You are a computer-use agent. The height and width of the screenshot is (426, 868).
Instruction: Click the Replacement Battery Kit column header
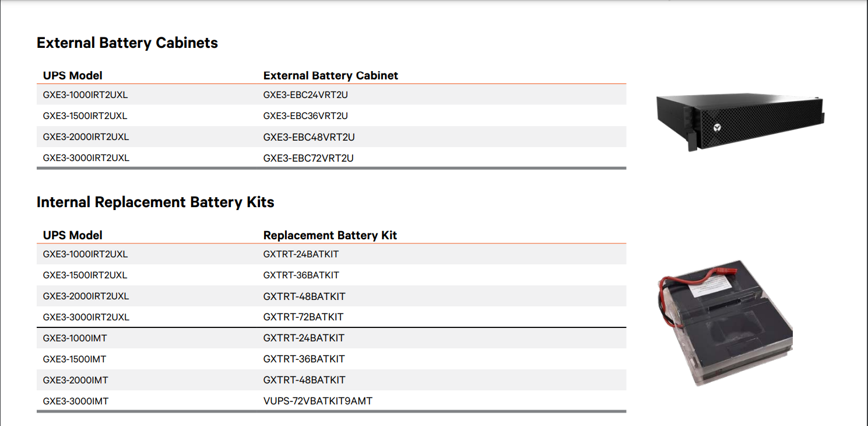330,235
